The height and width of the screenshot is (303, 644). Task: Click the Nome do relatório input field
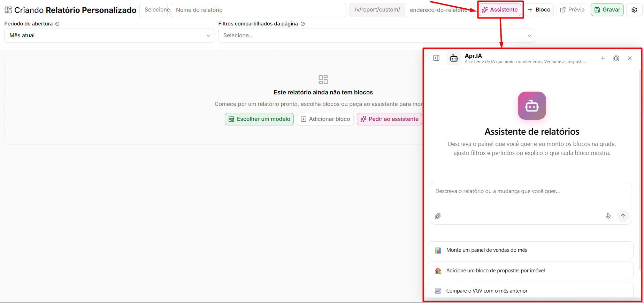[x=259, y=10]
